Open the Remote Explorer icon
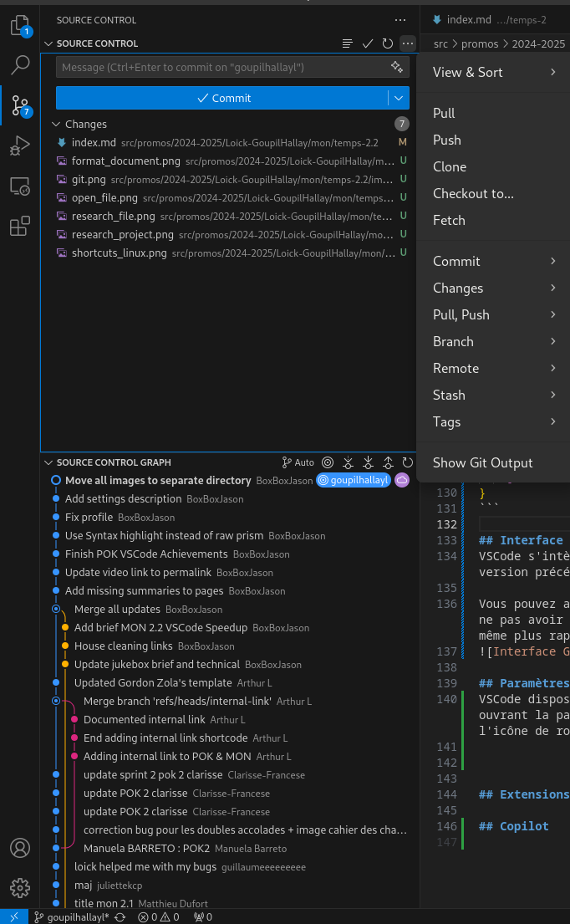 click(x=20, y=186)
